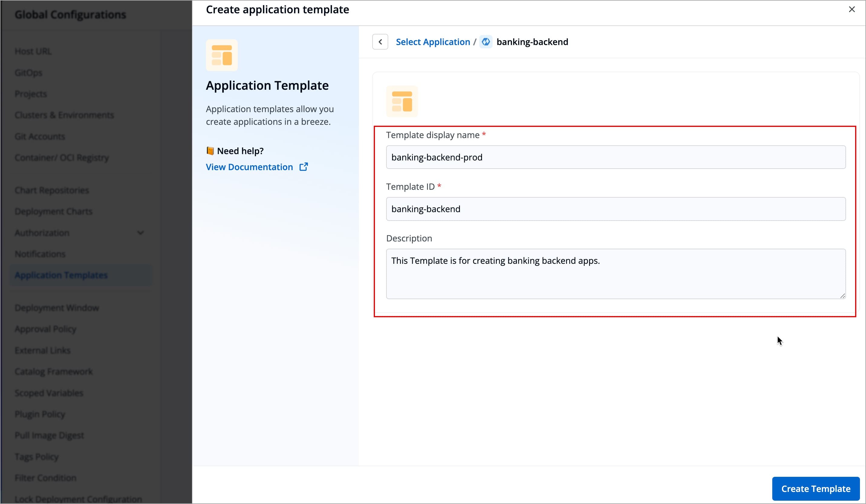The width and height of the screenshot is (866, 504).
Task: Open GitOps configuration settings
Action: coord(28,73)
